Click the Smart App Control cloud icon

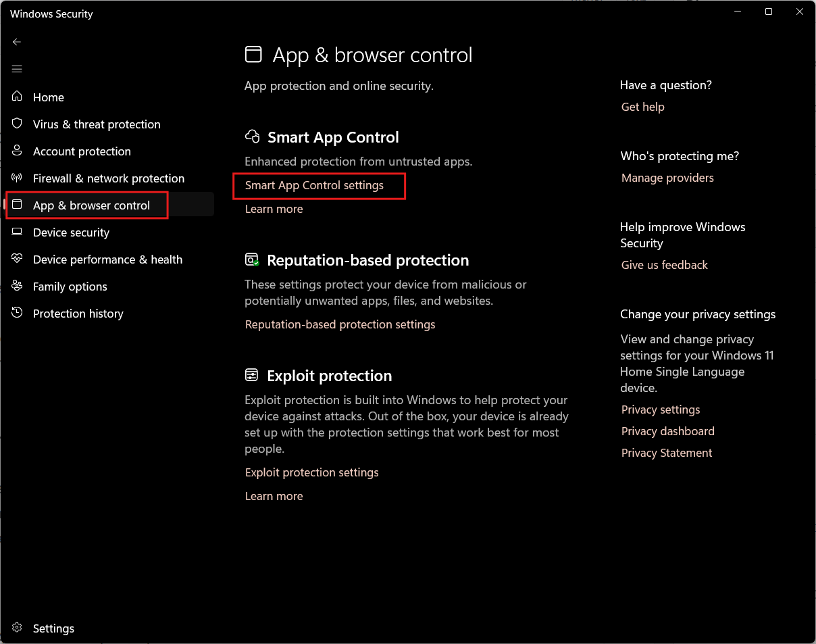(253, 136)
